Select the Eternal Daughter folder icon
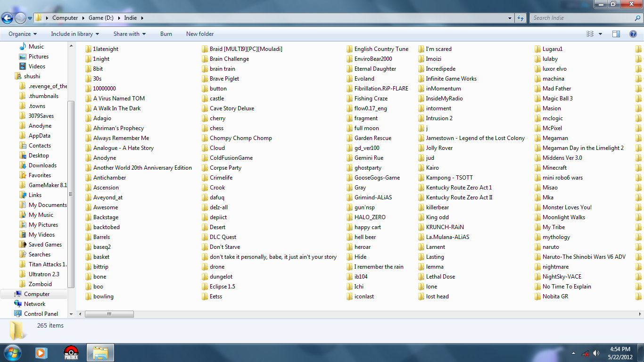 pyautogui.click(x=349, y=69)
